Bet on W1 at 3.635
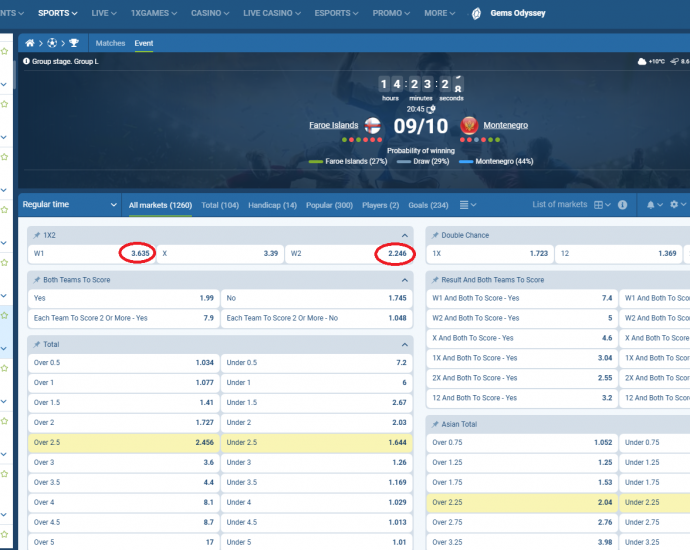Screen dimensions: 690x550 click(92, 254)
